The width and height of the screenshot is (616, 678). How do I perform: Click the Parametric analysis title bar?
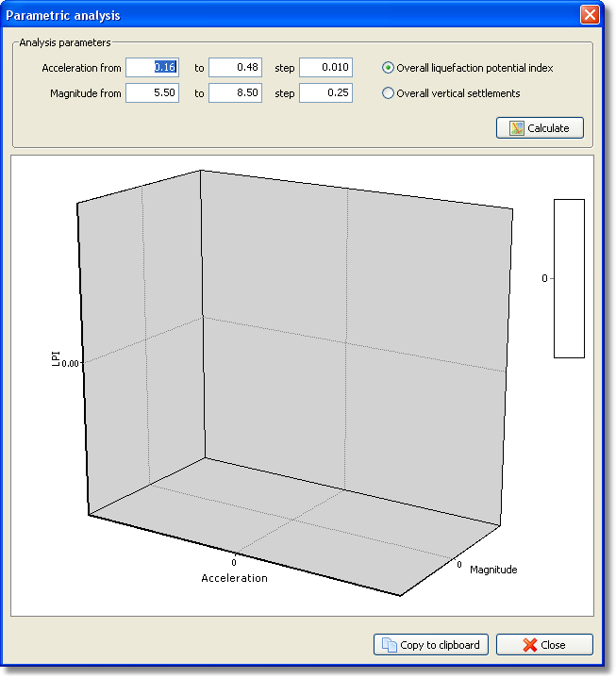tap(283, 15)
